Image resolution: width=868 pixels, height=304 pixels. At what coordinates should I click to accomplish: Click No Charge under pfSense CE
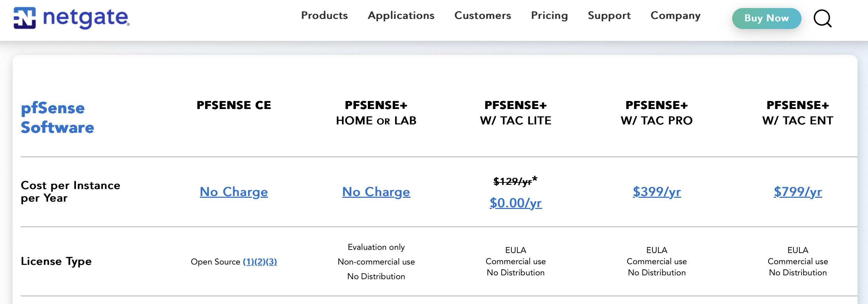(x=234, y=192)
